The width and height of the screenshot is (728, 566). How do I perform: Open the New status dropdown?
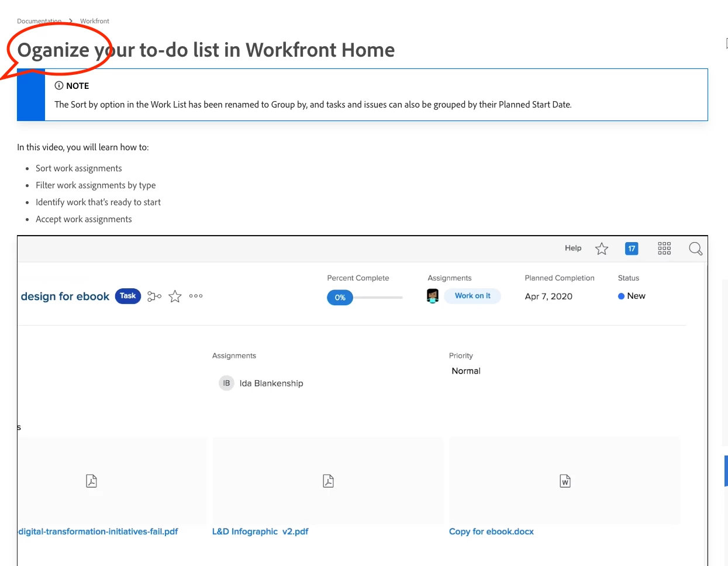632,296
